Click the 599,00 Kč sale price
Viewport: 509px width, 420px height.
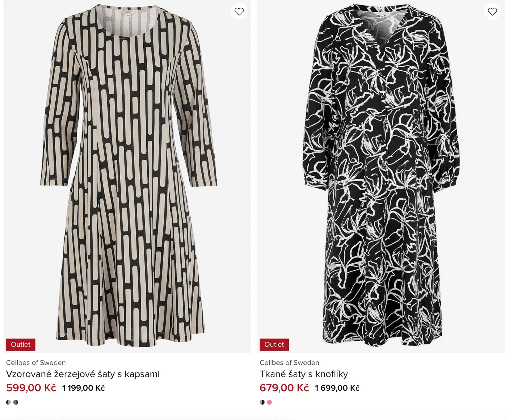(31, 388)
